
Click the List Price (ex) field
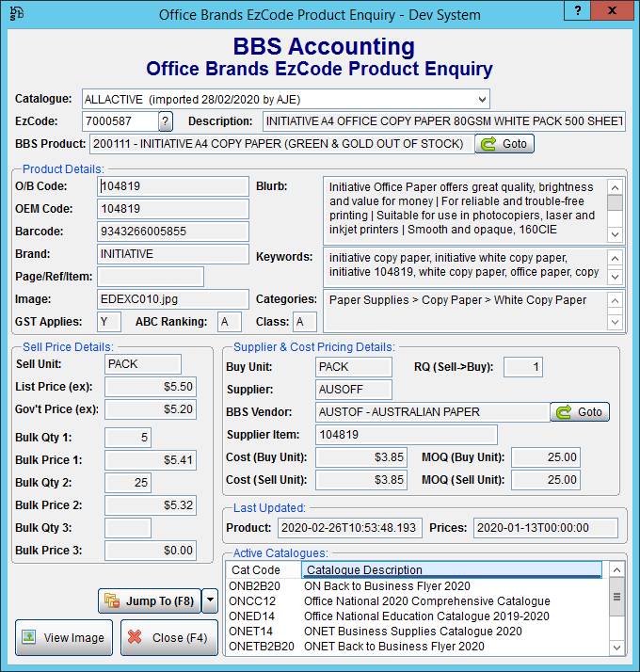151,387
